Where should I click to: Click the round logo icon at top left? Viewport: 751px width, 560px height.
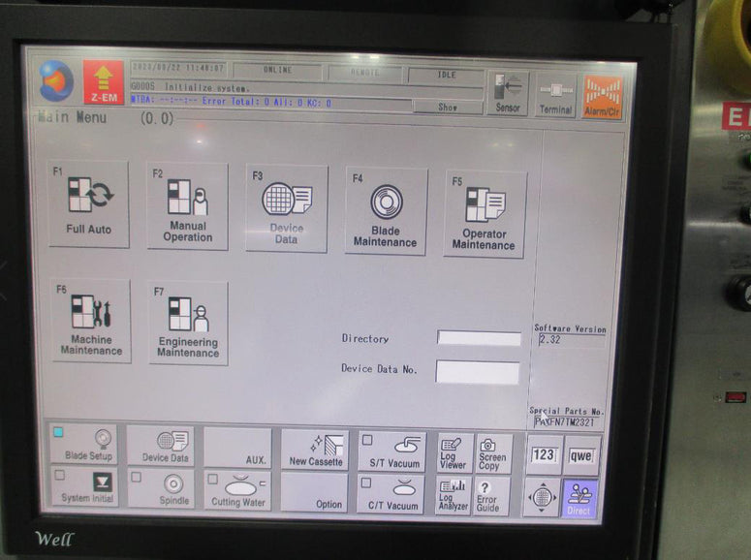click(56, 80)
